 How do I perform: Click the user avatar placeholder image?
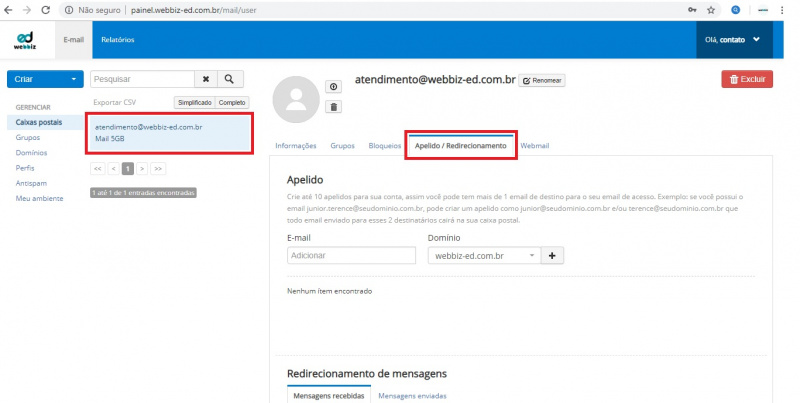tap(296, 97)
